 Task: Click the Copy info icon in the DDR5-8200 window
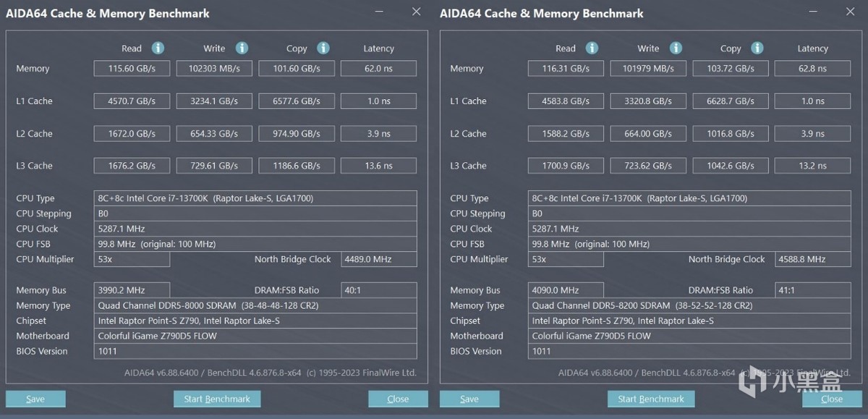tap(757, 48)
